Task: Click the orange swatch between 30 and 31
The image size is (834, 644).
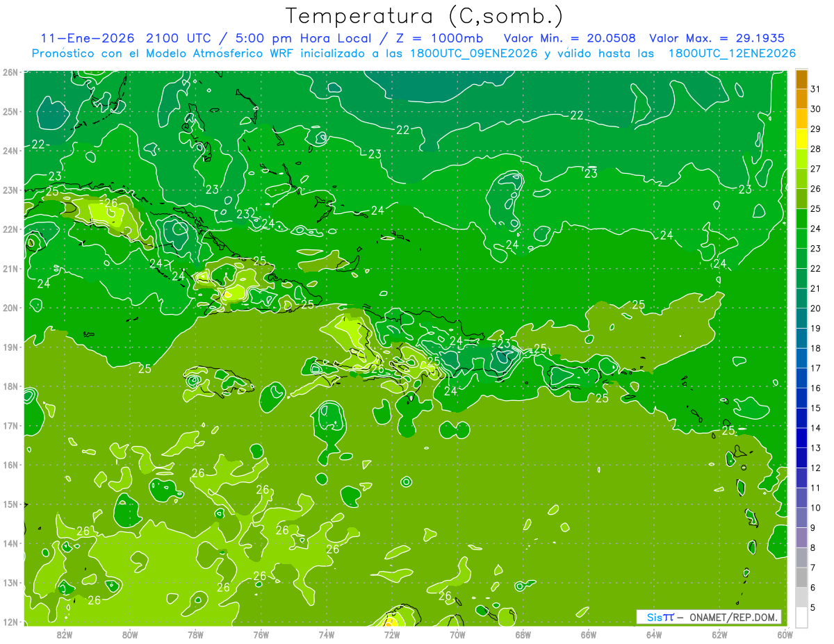Action: (802, 99)
